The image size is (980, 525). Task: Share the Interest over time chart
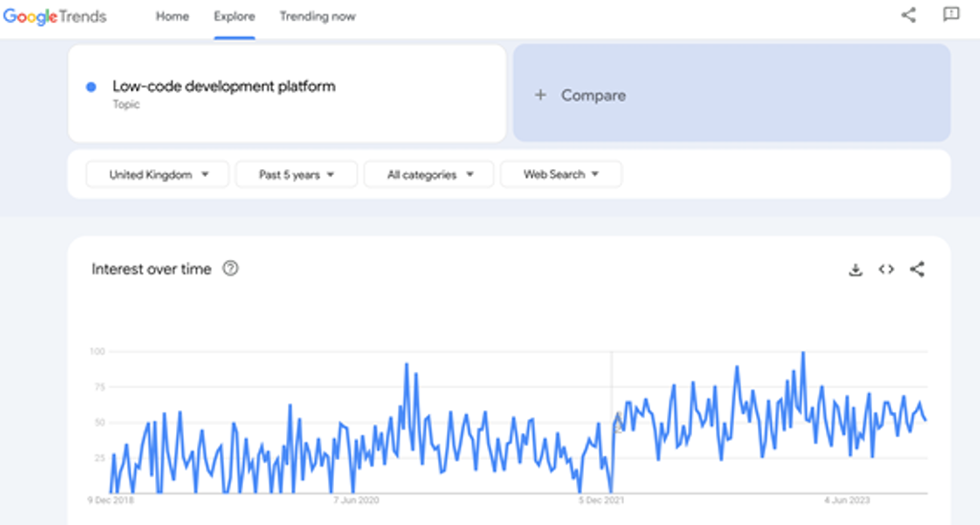(917, 270)
